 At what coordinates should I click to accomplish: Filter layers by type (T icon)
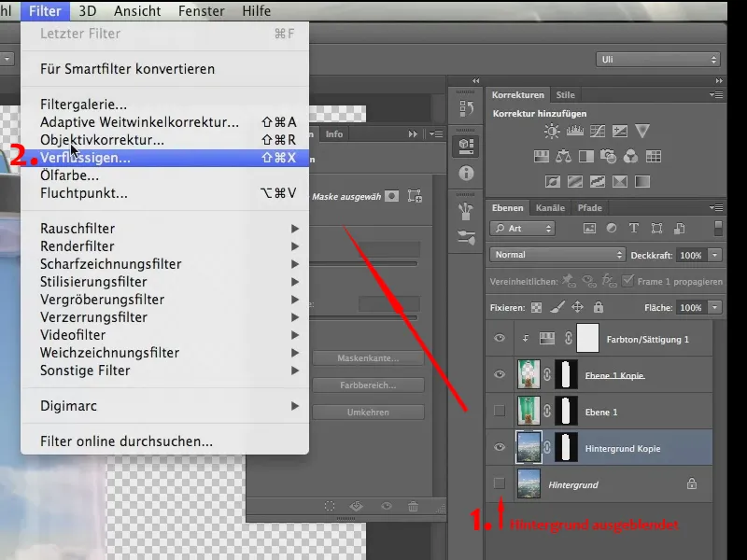(x=634, y=229)
